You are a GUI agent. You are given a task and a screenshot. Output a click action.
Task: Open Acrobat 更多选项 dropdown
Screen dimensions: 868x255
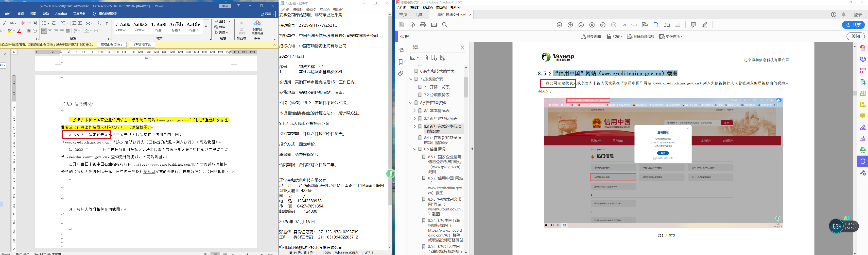[x=671, y=36]
